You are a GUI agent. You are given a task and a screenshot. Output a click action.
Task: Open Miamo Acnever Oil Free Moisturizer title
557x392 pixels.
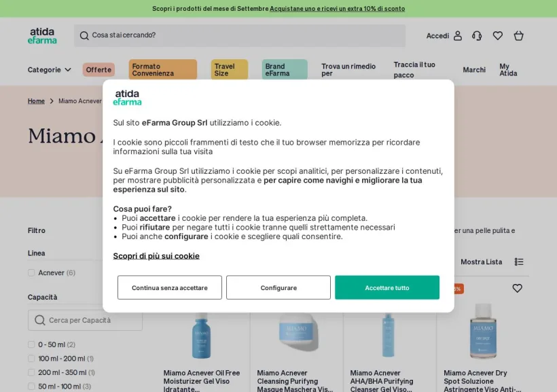coord(202,381)
